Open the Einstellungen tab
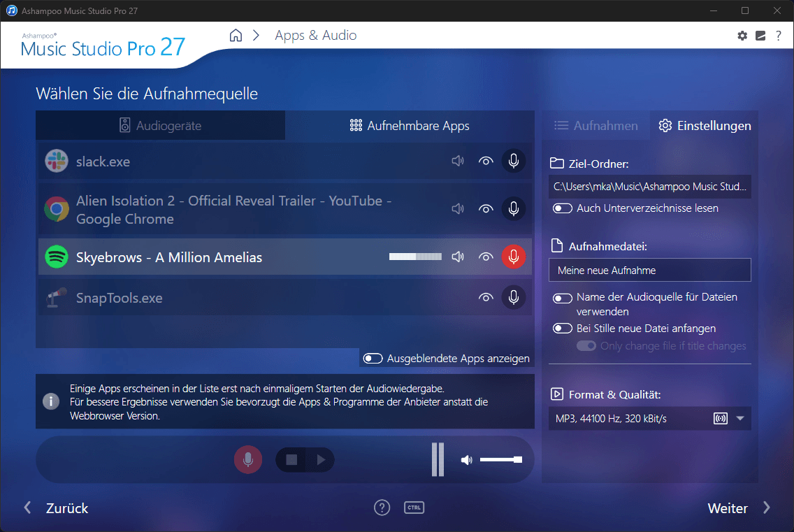Viewport: 794px width, 532px height. (x=705, y=125)
